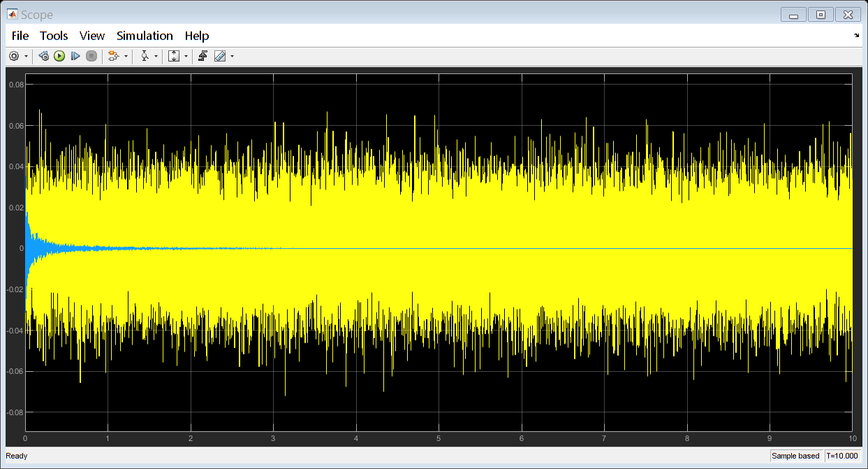Open the Tools menu

(54, 36)
